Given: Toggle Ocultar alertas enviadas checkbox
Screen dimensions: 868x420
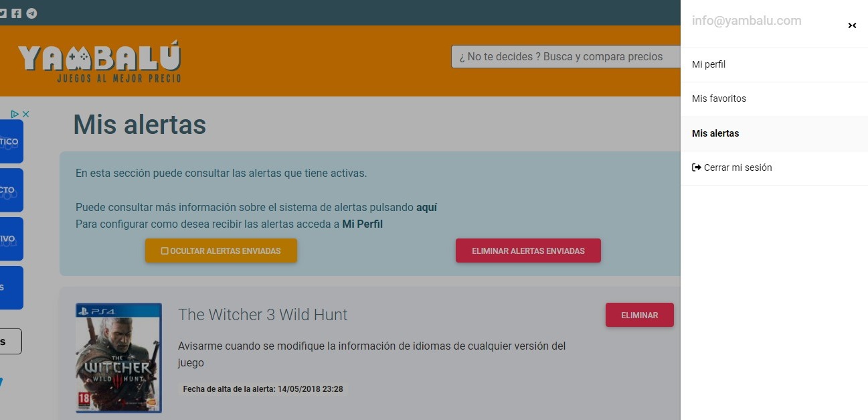Looking at the screenshot, I should [x=165, y=251].
